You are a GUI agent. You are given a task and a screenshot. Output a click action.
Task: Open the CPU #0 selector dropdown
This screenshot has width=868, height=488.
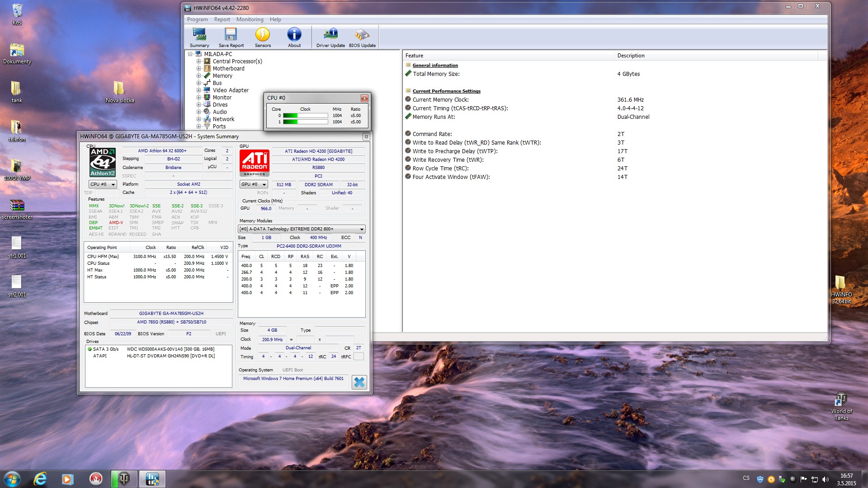(x=103, y=184)
